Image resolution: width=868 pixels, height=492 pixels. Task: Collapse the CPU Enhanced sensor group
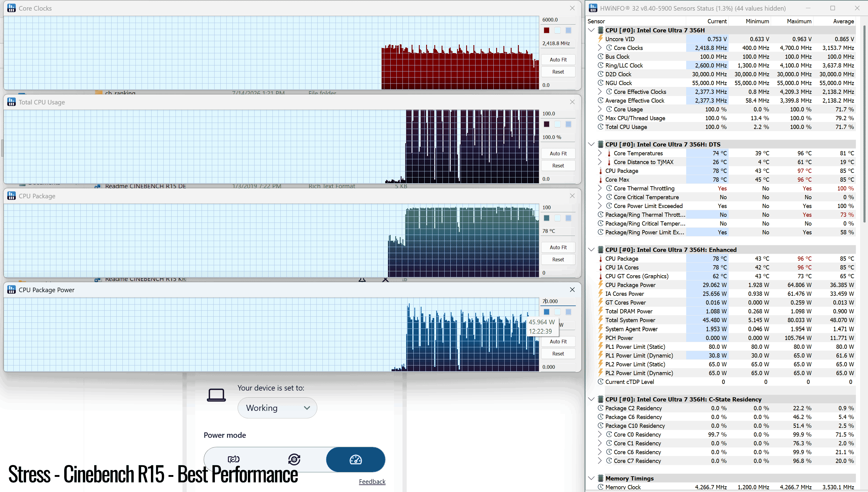(x=591, y=250)
